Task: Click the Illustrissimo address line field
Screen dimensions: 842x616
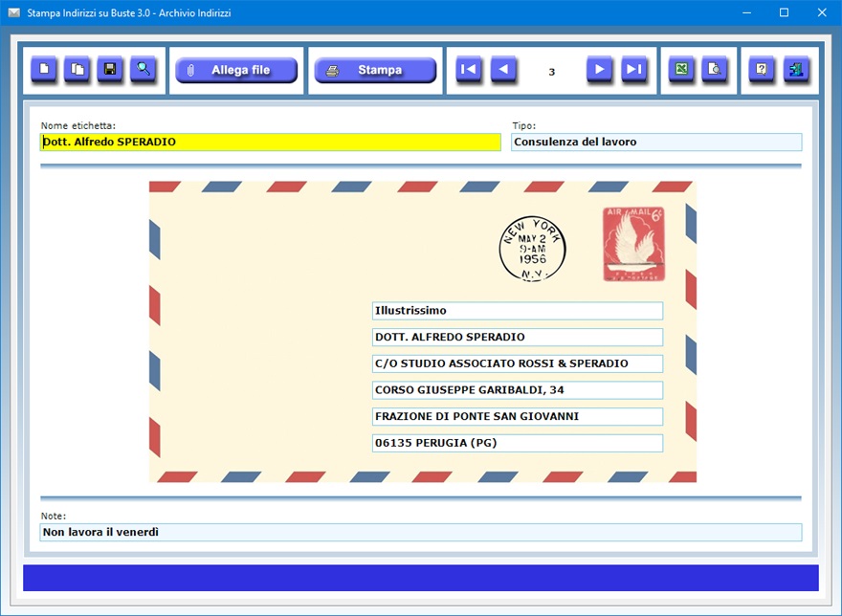Action: coord(518,311)
